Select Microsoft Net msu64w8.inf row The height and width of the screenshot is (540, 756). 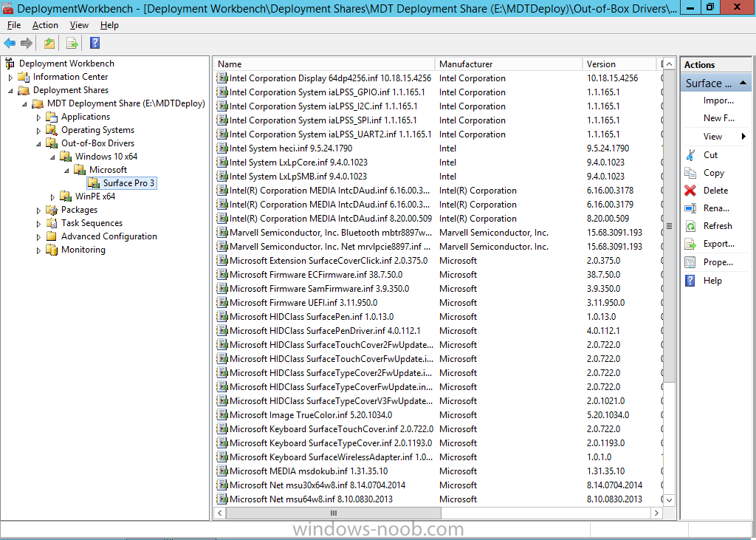tap(439, 499)
